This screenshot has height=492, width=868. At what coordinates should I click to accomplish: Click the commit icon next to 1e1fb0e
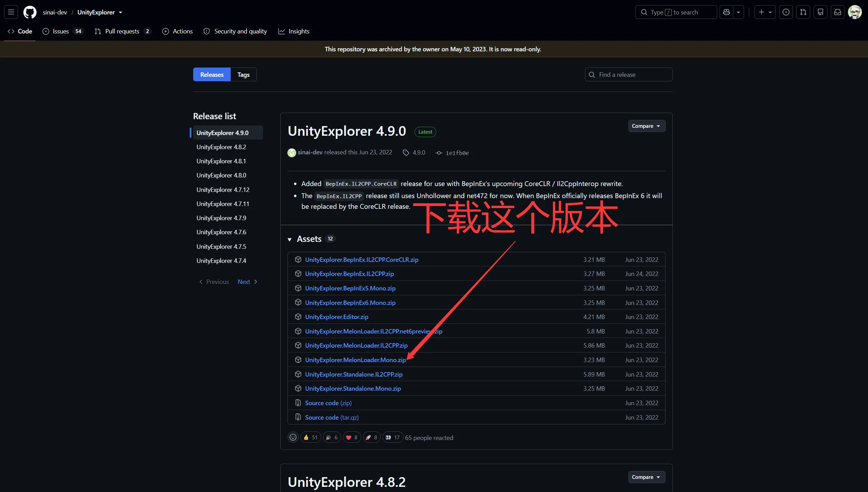point(439,153)
